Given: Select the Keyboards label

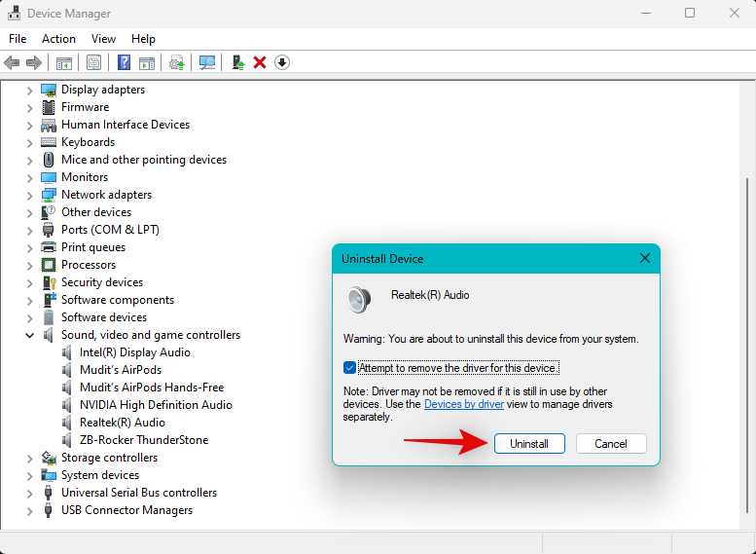Looking at the screenshot, I should [88, 142].
